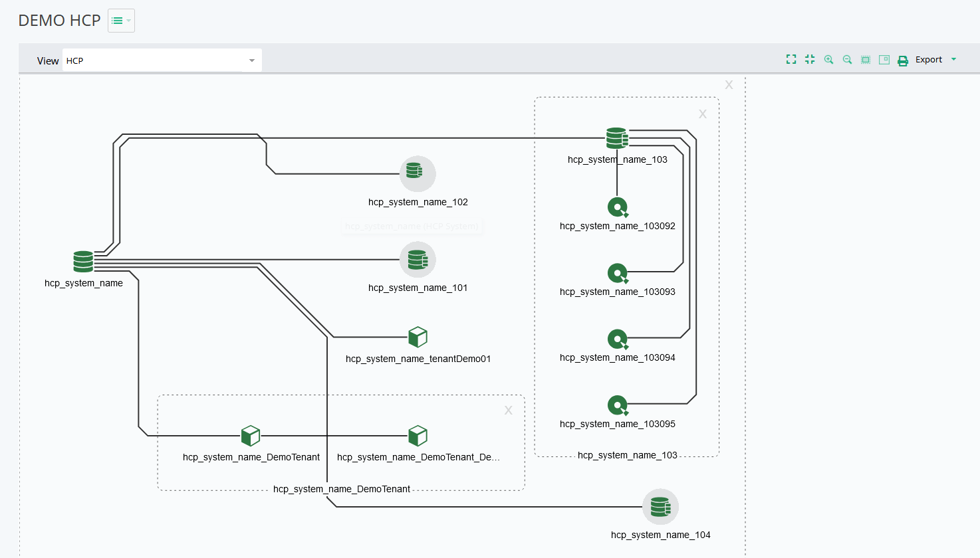The width and height of the screenshot is (980, 558).
Task: Select the tenantDemo01 cube node
Action: 418,337
